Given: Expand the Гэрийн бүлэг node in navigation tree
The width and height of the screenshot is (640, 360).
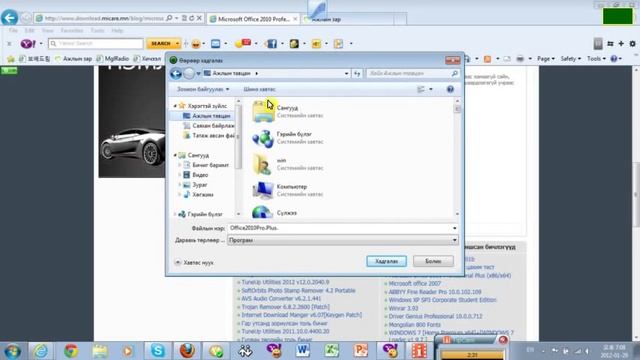Looking at the screenshot, I should pyautogui.click(x=175, y=214).
